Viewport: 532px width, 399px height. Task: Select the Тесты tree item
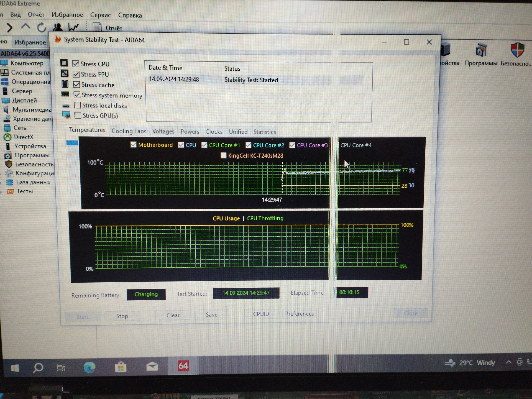(x=20, y=191)
